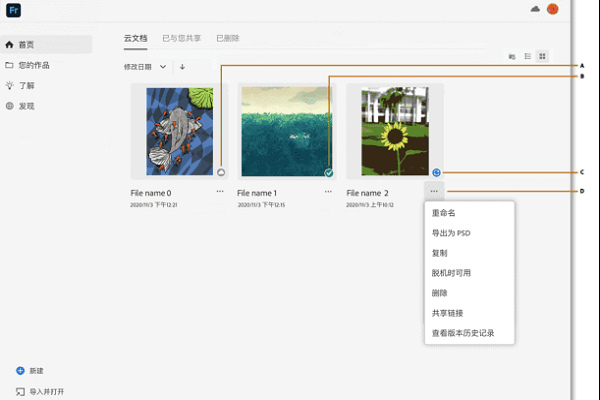This screenshot has height=400, width=600.
Task: Open more options for File name 1
Action: [327, 191]
